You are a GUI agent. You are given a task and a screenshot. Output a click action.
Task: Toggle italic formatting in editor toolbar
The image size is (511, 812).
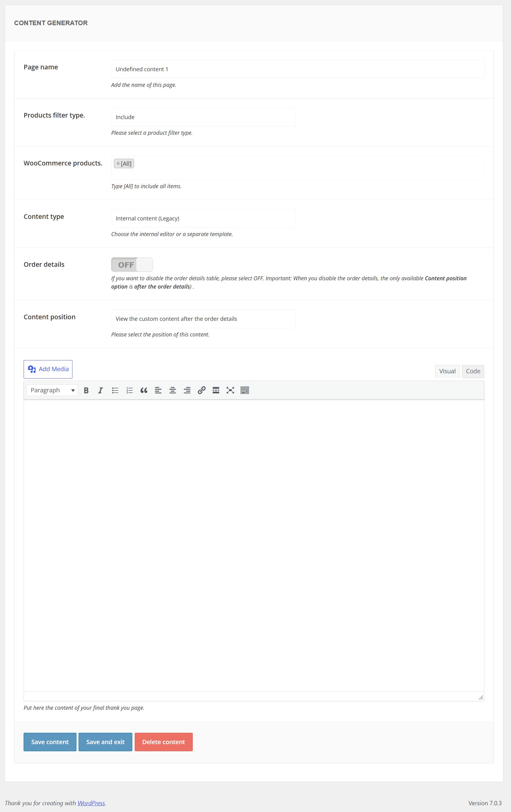click(x=100, y=390)
